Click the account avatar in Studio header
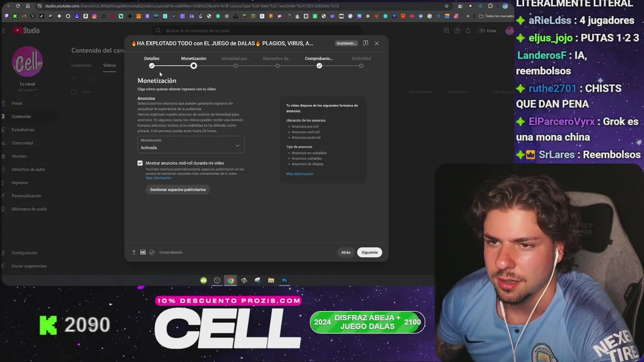The width and height of the screenshot is (644, 362). pos(509,31)
